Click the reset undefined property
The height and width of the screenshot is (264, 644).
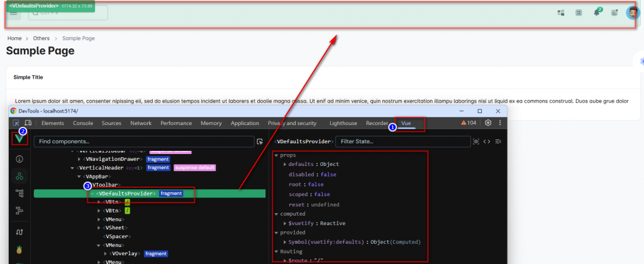tap(314, 204)
